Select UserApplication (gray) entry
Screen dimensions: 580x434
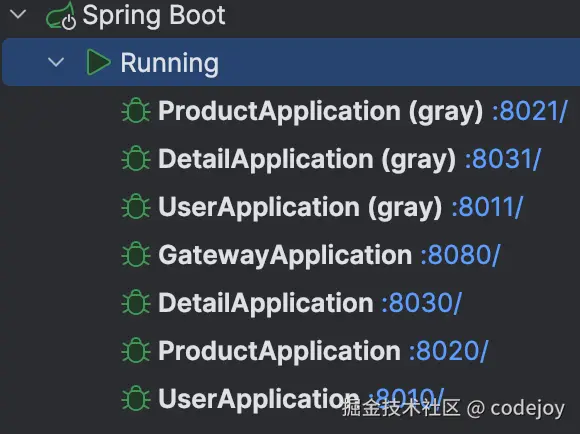point(300,207)
